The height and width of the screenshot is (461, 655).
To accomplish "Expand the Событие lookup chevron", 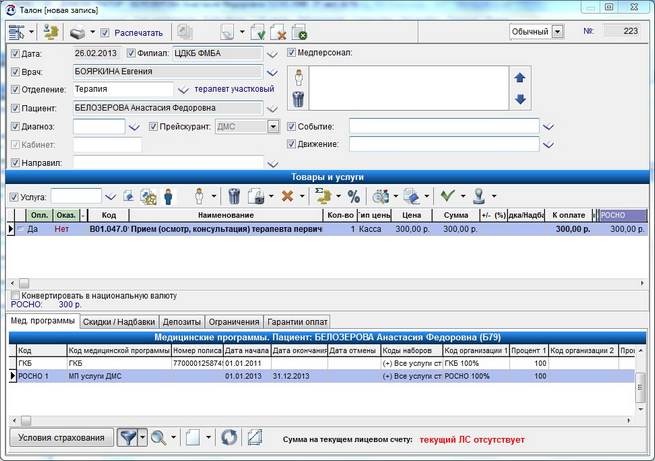I will click(x=548, y=127).
